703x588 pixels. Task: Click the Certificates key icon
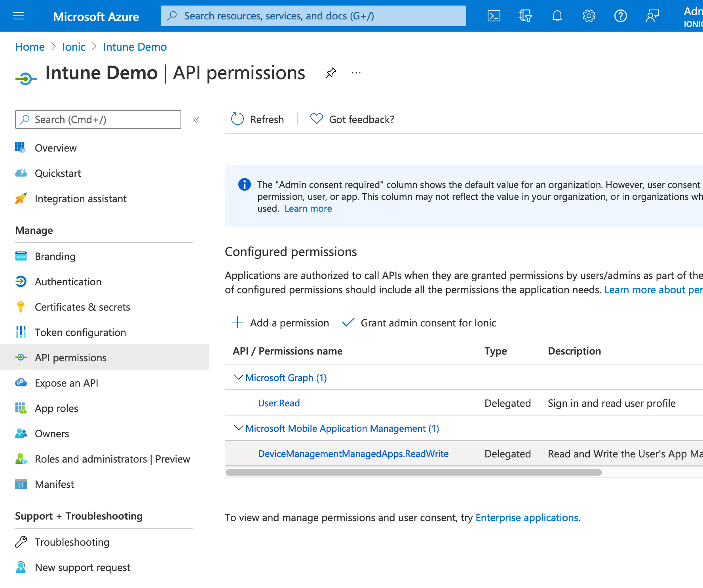(x=21, y=307)
